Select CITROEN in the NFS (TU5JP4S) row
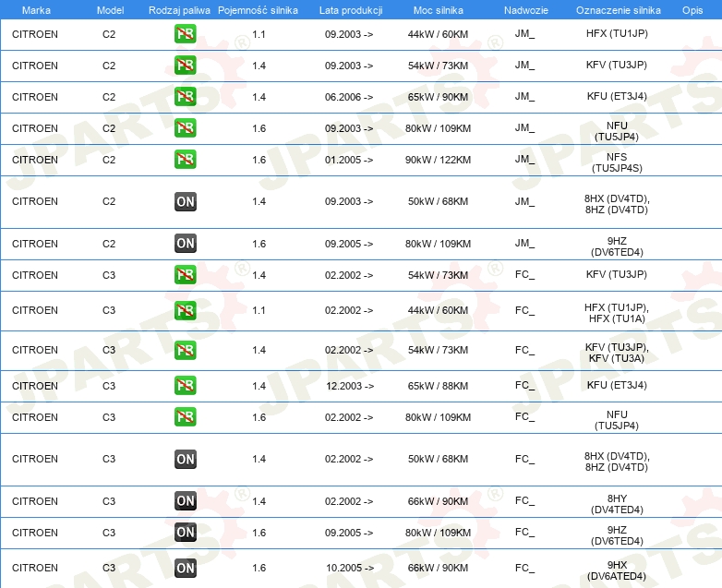The image size is (722, 588). click(35, 160)
